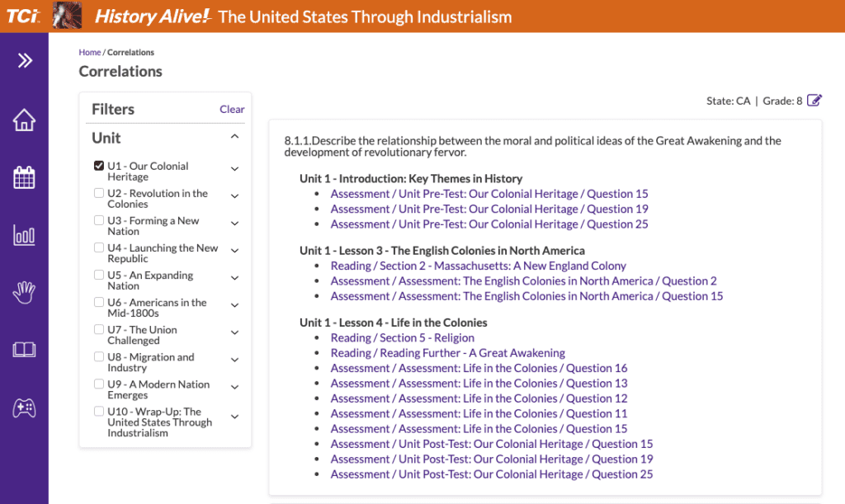Viewport: 845px width, 504px height.
Task: Open Unit Post-Test Question 15 link
Action: (x=492, y=445)
